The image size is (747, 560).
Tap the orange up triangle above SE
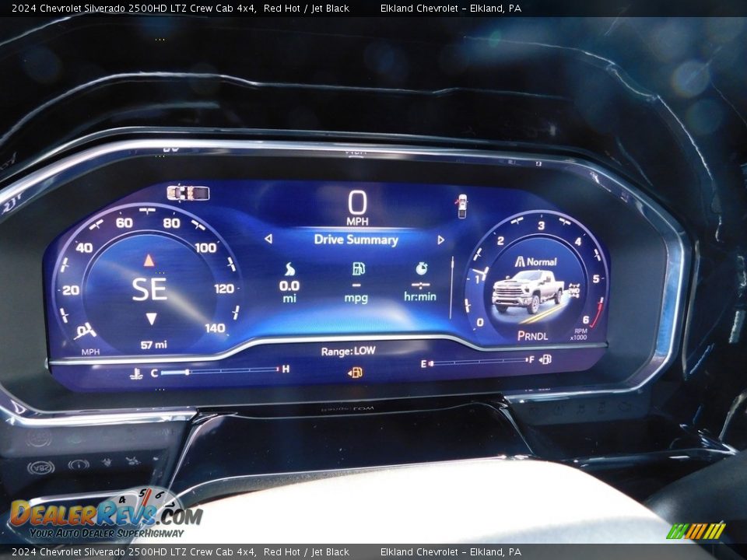[x=149, y=260]
